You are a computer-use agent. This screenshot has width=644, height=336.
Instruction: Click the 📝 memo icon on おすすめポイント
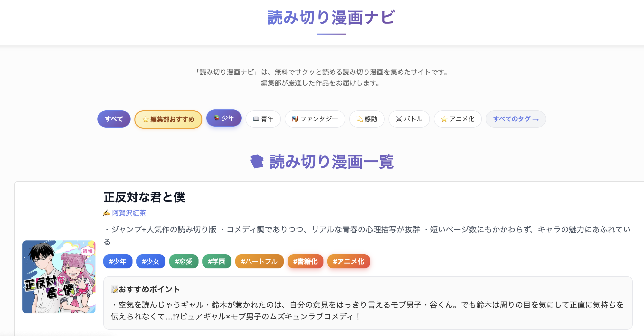click(x=114, y=290)
